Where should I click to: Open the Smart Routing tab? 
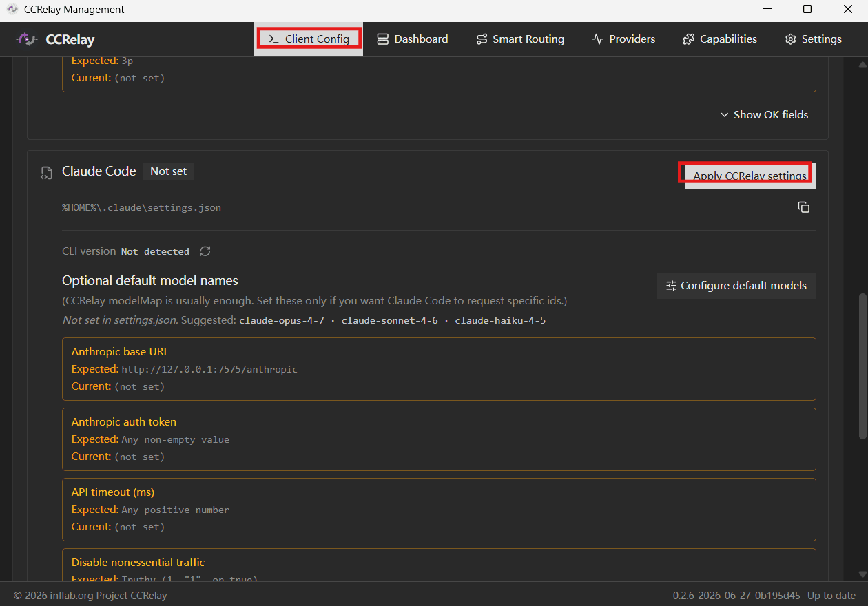pyautogui.click(x=520, y=39)
